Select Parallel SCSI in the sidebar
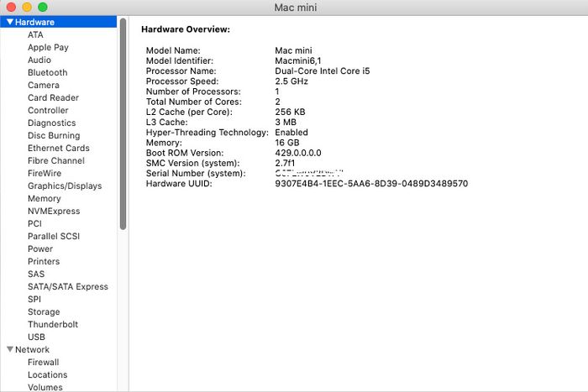Screen dimensions: 588x392 54,236
